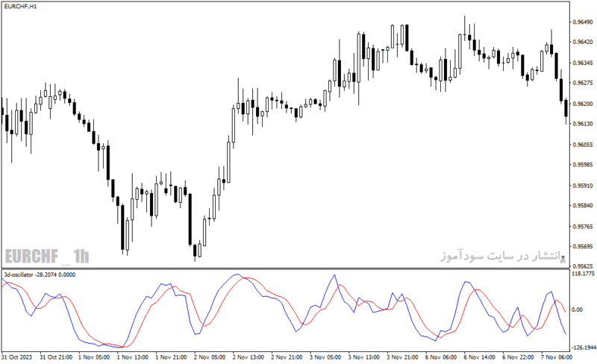Click the -126.1944 oscillator scale value
The image size is (597, 364).
(x=584, y=348)
